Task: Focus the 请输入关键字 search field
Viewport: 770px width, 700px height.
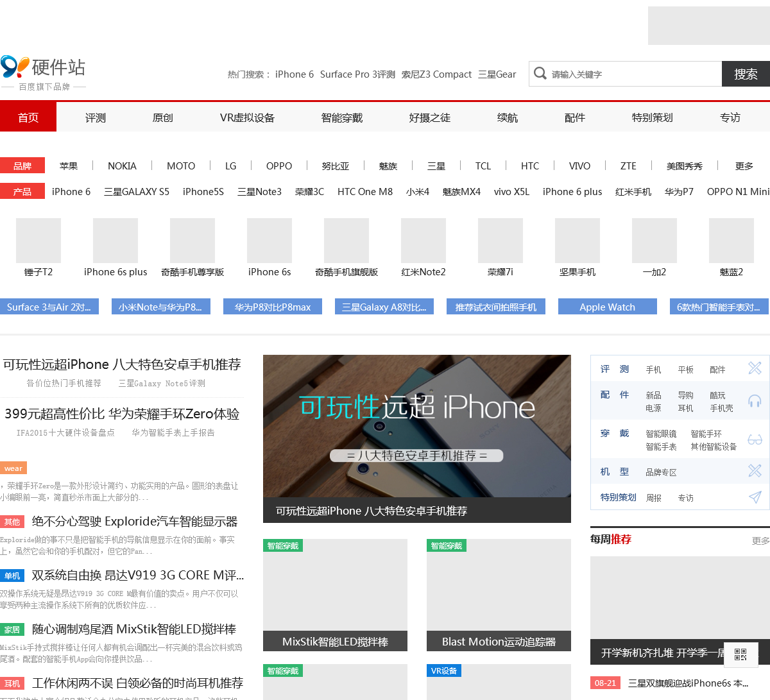Action: (x=625, y=74)
